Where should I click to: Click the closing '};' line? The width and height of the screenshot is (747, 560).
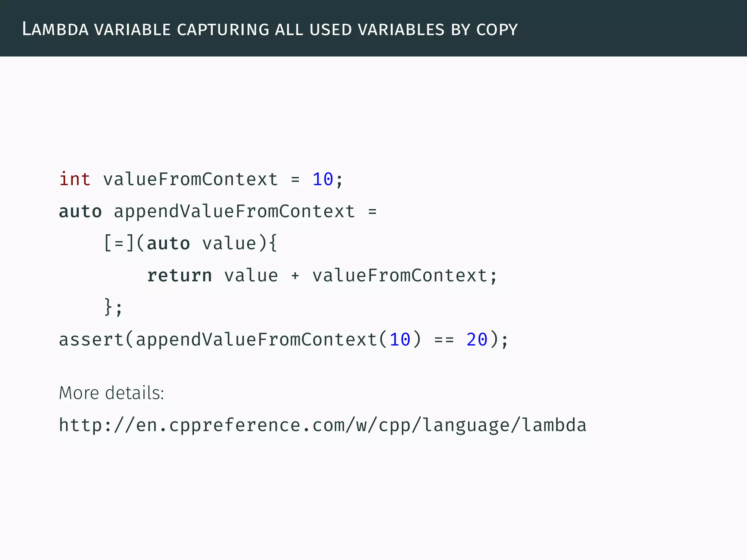click(113, 307)
